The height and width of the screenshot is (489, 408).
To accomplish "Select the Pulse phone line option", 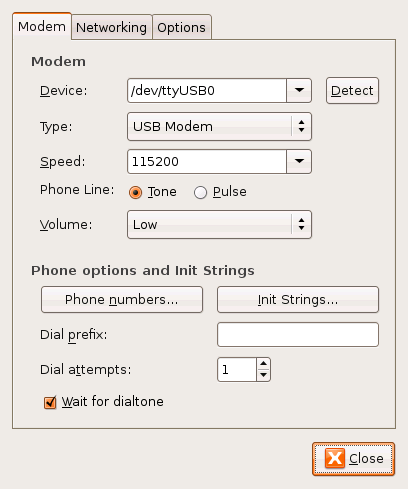I will click(200, 192).
